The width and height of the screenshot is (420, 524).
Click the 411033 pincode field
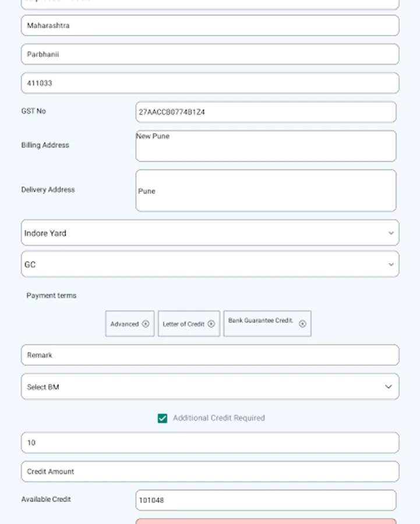click(x=210, y=83)
